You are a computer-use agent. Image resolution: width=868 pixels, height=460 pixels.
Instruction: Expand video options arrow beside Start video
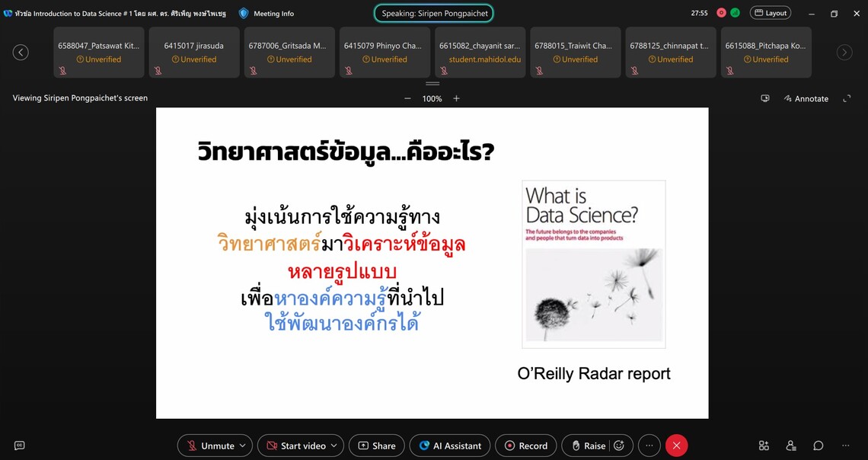click(334, 446)
